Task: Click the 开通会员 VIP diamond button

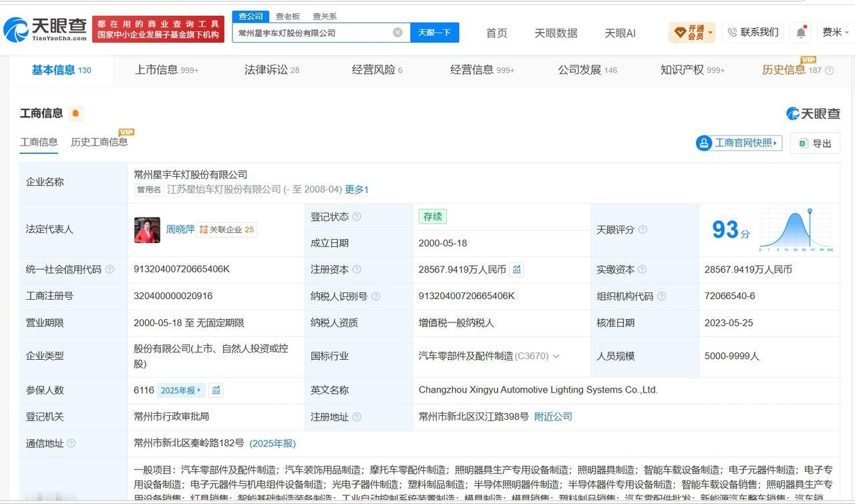Action: [x=691, y=32]
